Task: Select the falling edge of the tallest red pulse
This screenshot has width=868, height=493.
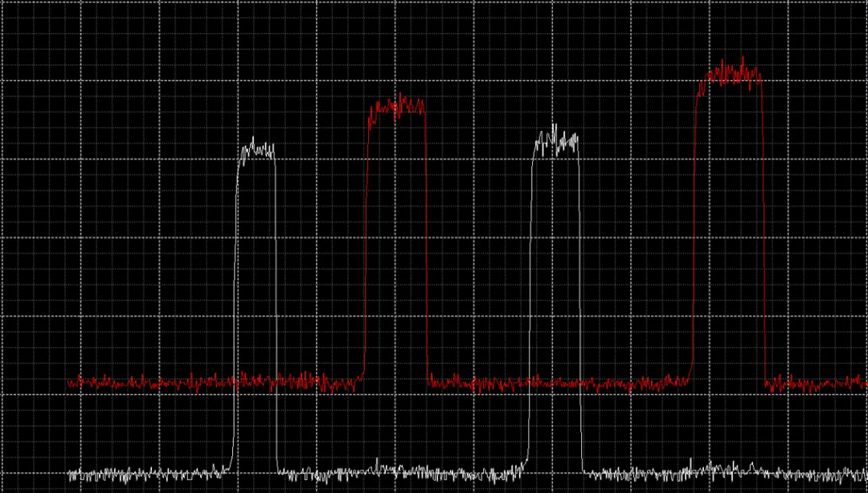Action: pyautogui.click(x=764, y=232)
